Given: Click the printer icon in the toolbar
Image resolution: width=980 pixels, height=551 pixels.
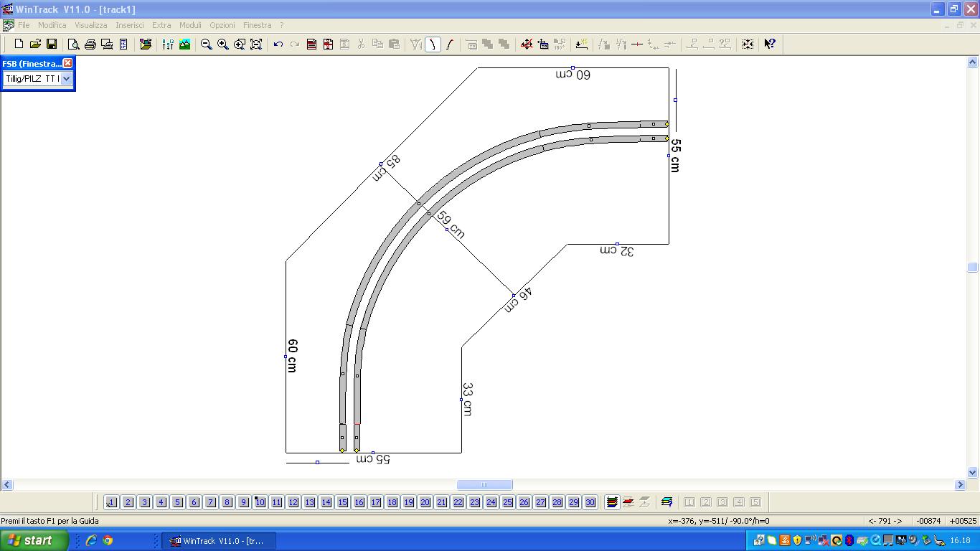Looking at the screenshot, I should tap(90, 44).
